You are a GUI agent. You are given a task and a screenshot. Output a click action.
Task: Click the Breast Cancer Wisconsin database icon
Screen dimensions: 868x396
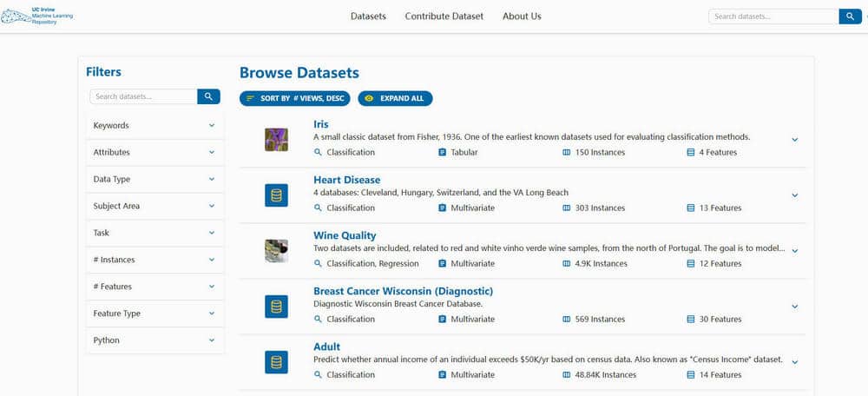tap(276, 306)
